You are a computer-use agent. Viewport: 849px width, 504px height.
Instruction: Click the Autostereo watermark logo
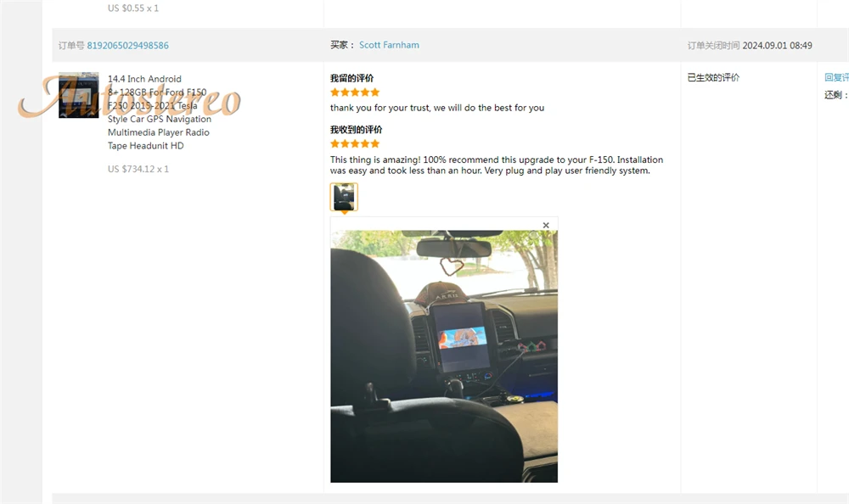(x=129, y=98)
